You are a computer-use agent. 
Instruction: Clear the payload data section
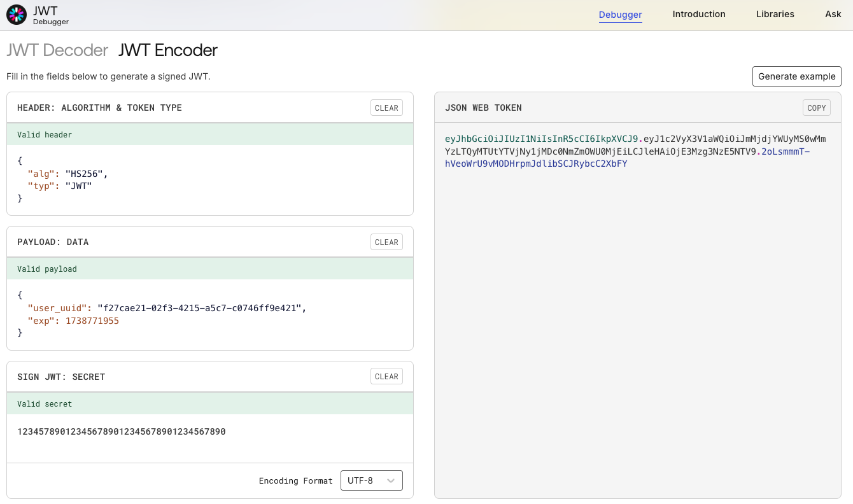tap(386, 242)
